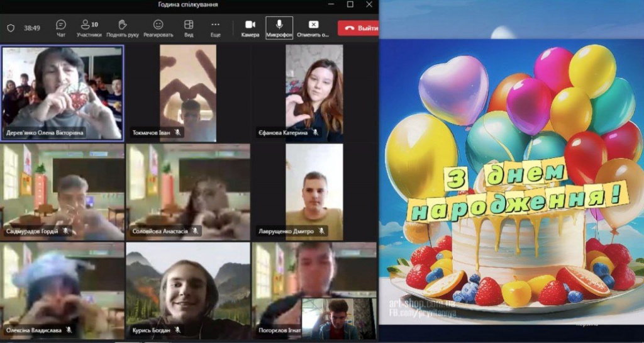Click muted mic icon next to Токмачов Іван
Viewport: 644px width, 343px height.
[178, 133]
